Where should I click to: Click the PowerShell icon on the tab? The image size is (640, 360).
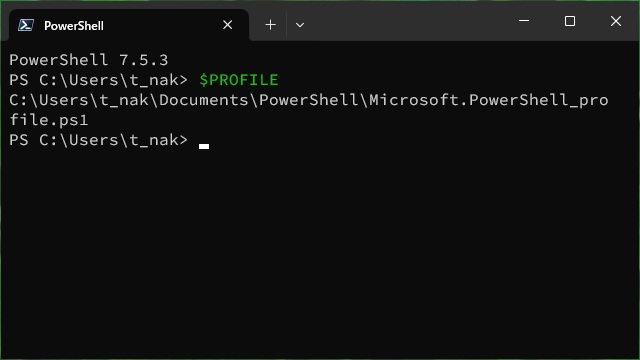tap(25, 25)
